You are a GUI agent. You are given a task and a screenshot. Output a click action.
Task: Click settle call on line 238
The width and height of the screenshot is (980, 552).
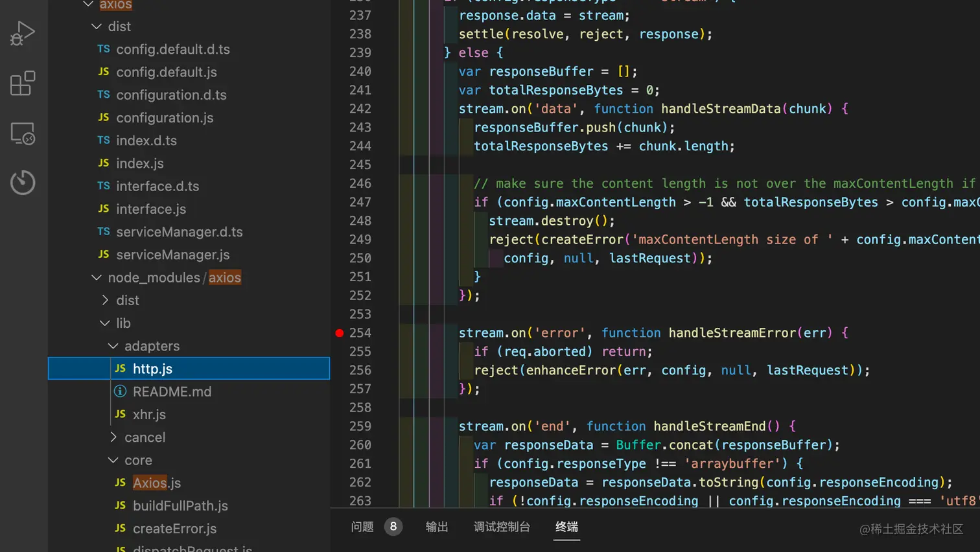[482, 34]
